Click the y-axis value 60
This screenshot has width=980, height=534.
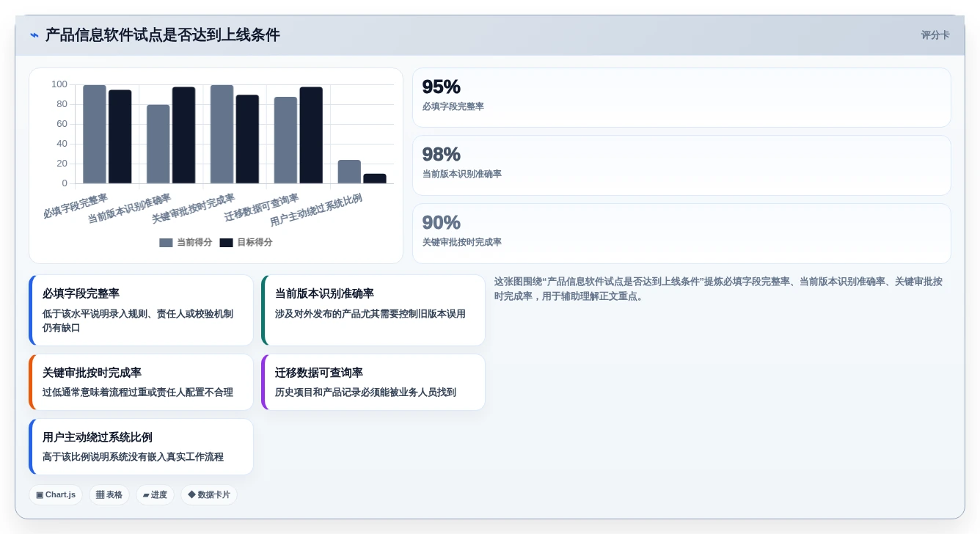(x=62, y=124)
